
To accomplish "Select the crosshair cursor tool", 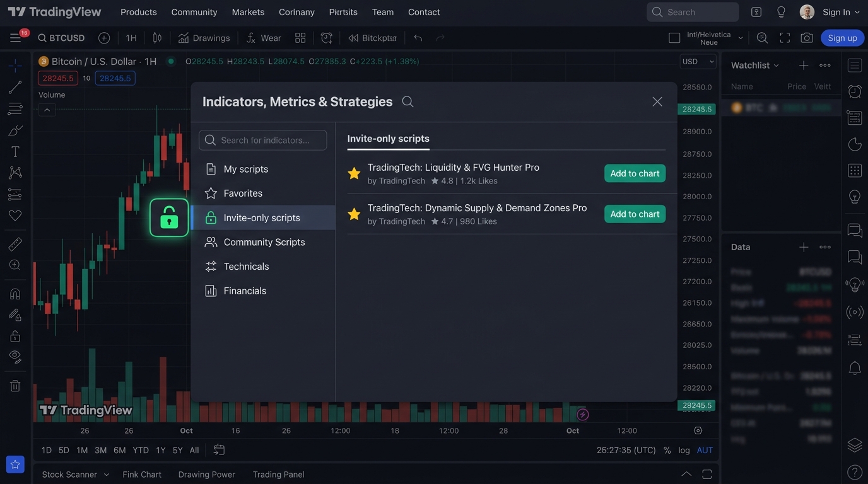I will click(x=15, y=66).
